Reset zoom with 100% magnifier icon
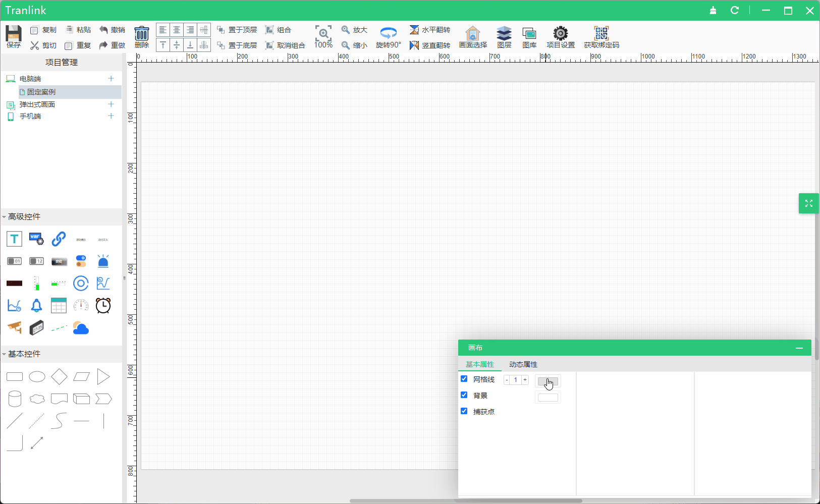 (x=323, y=33)
